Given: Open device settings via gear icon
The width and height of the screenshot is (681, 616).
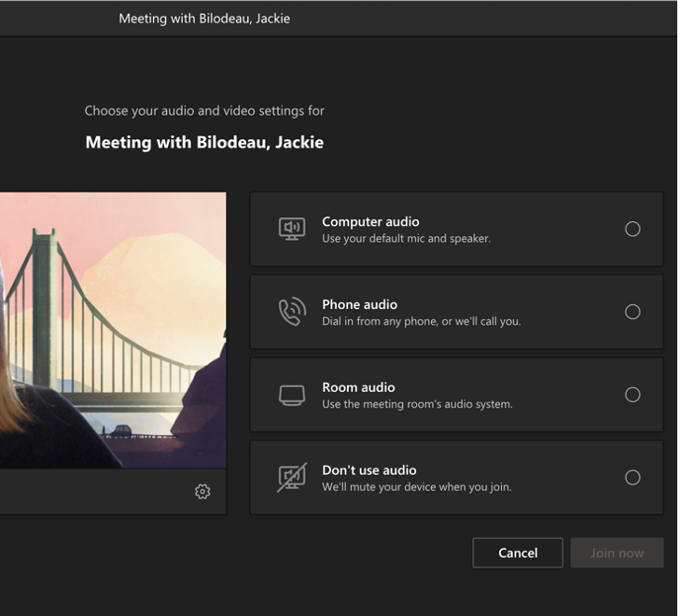Looking at the screenshot, I should [x=202, y=491].
